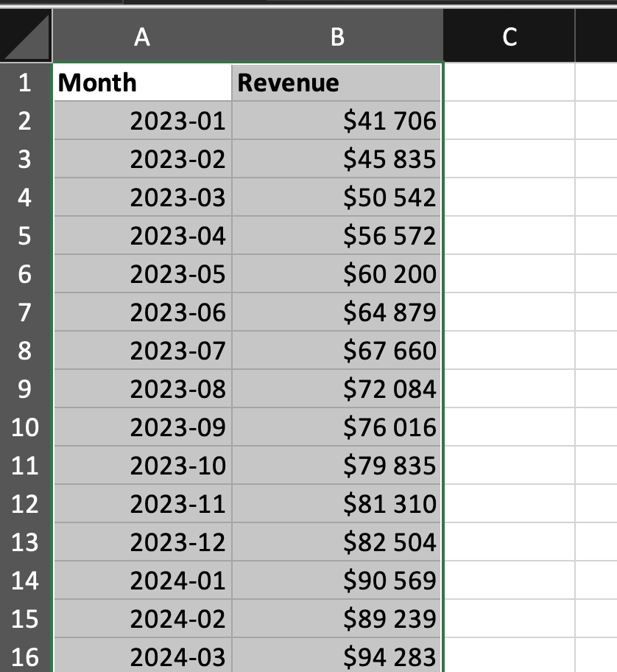Select column B header
The height and width of the screenshot is (672, 617).
point(337,37)
